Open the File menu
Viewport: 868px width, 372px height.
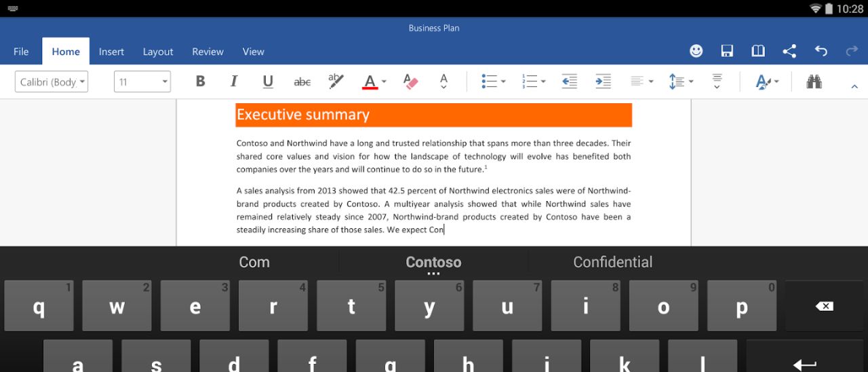coord(21,52)
